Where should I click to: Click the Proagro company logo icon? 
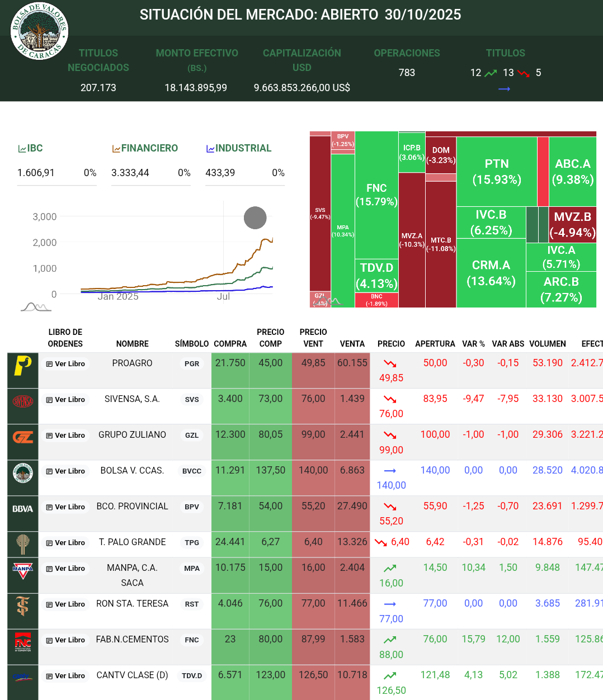[23, 366]
